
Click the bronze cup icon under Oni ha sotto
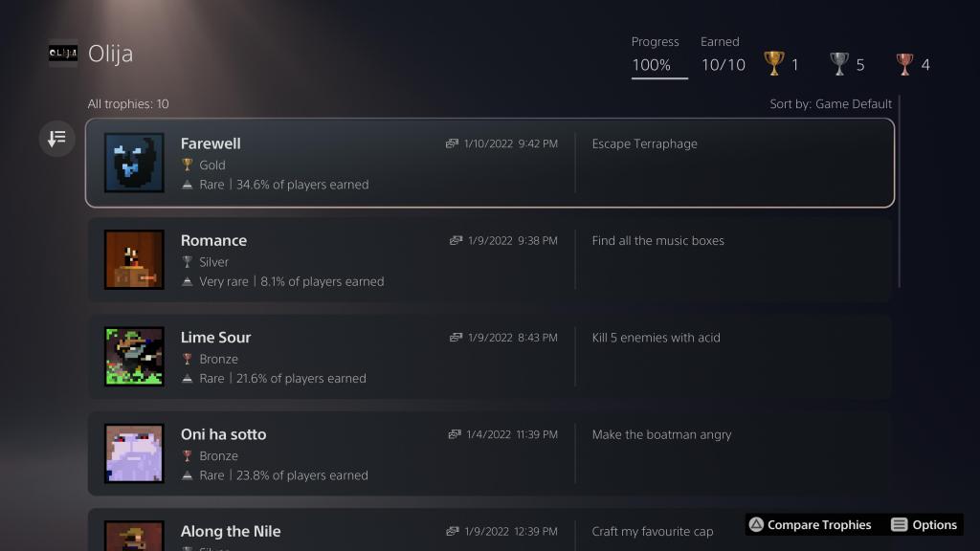click(188, 456)
